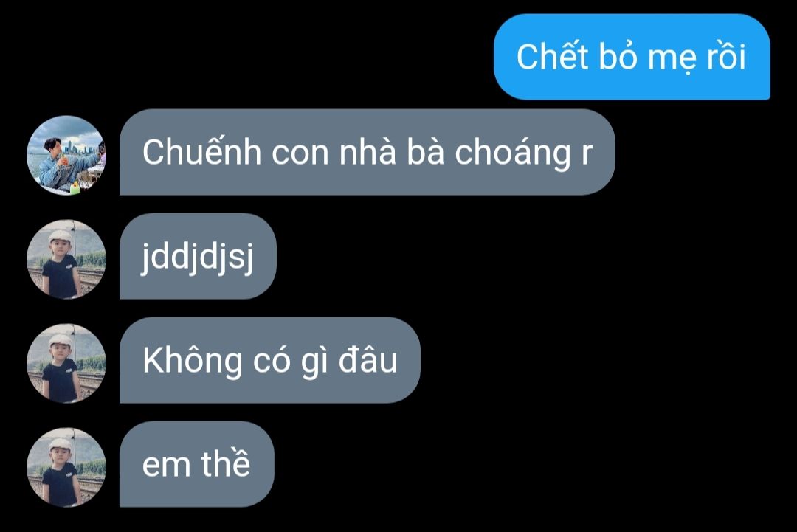797x532 pixels.
Task: Select the blue "Chết bỏ mẹ rồi" bubble
Action: click(x=632, y=57)
